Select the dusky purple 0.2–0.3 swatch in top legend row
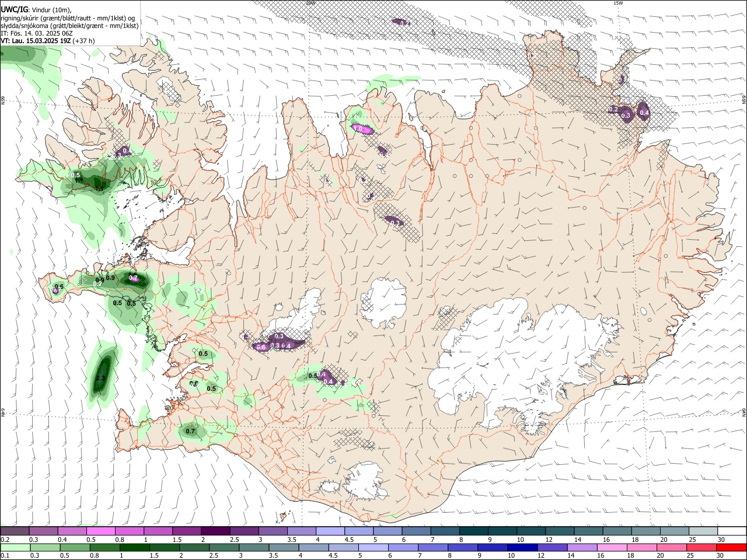 point(15,531)
